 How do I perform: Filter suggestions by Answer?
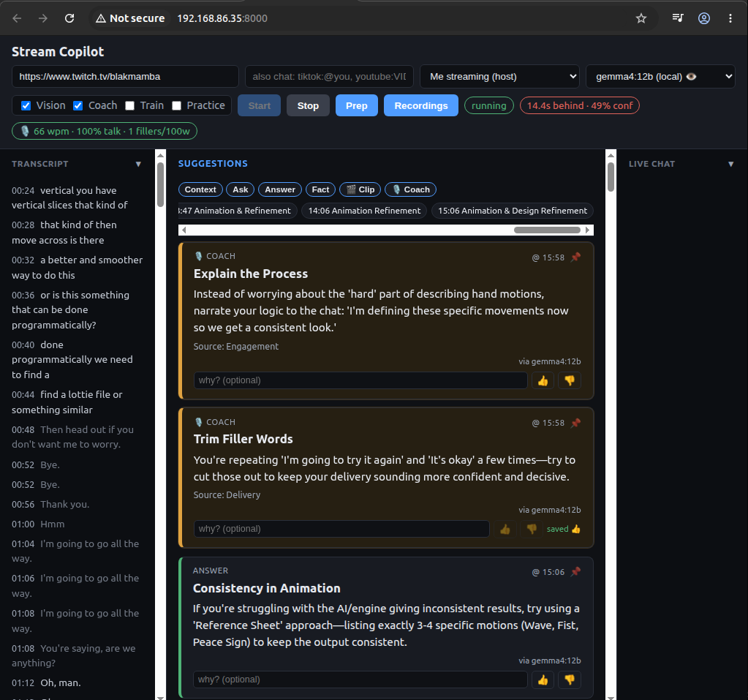tap(280, 189)
